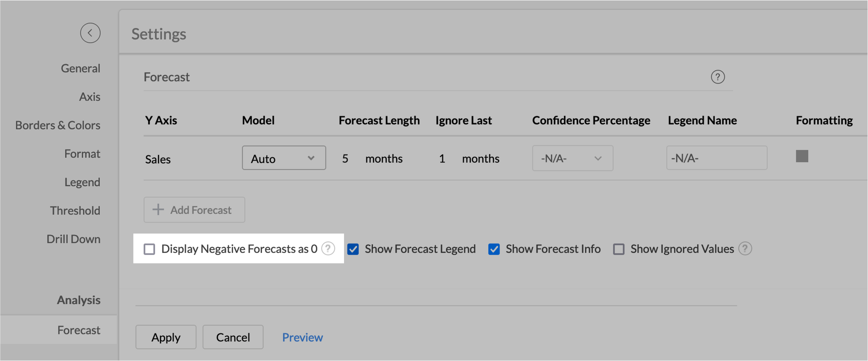Uncheck Show Forecast Info checkbox

(494, 249)
